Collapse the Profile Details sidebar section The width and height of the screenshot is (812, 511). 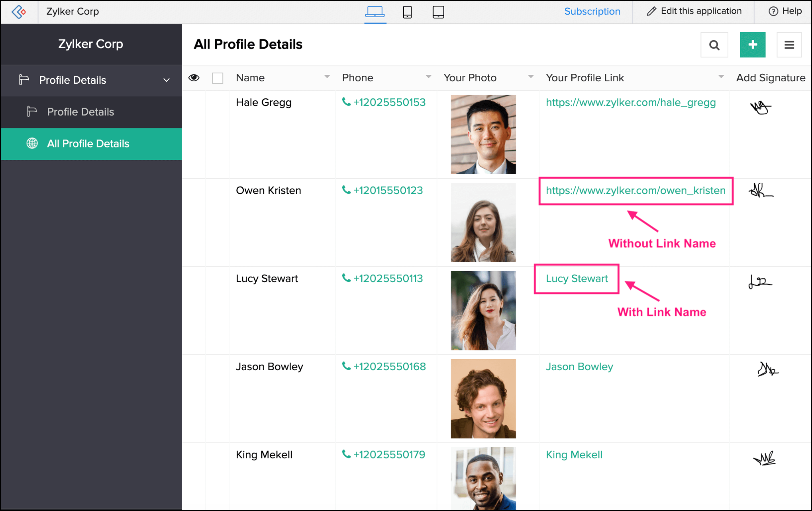[x=166, y=80]
